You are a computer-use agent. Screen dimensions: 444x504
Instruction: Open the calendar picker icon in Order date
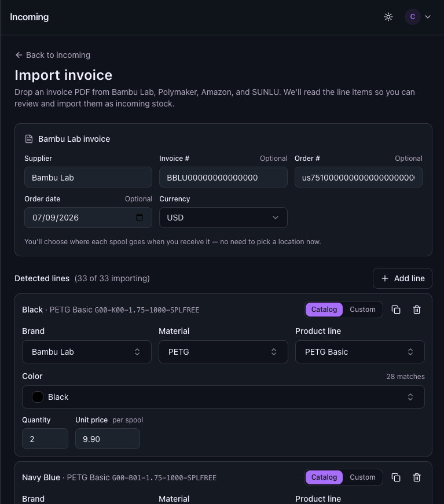(139, 218)
